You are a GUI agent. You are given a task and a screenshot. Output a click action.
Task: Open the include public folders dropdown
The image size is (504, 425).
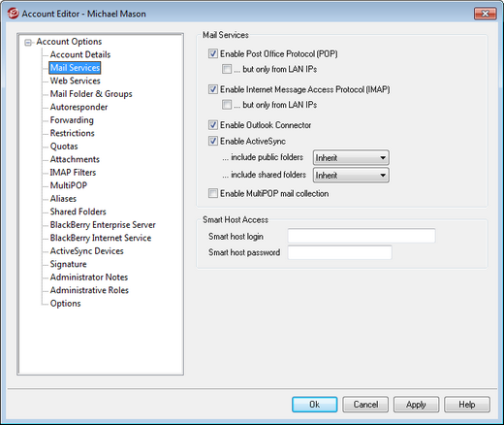coord(351,158)
